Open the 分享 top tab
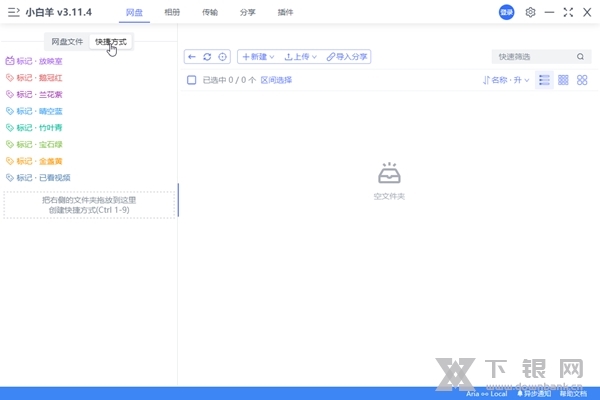The image size is (600, 400). click(x=248, y=12)
